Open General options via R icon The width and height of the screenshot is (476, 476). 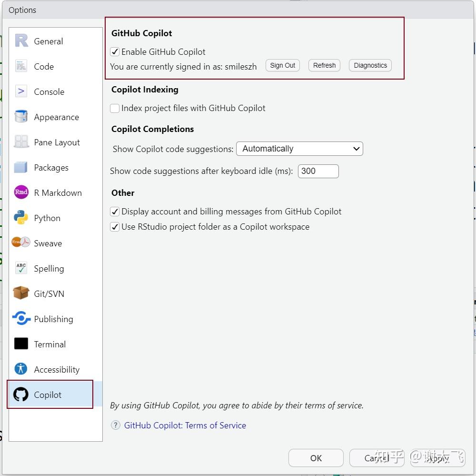21,41
